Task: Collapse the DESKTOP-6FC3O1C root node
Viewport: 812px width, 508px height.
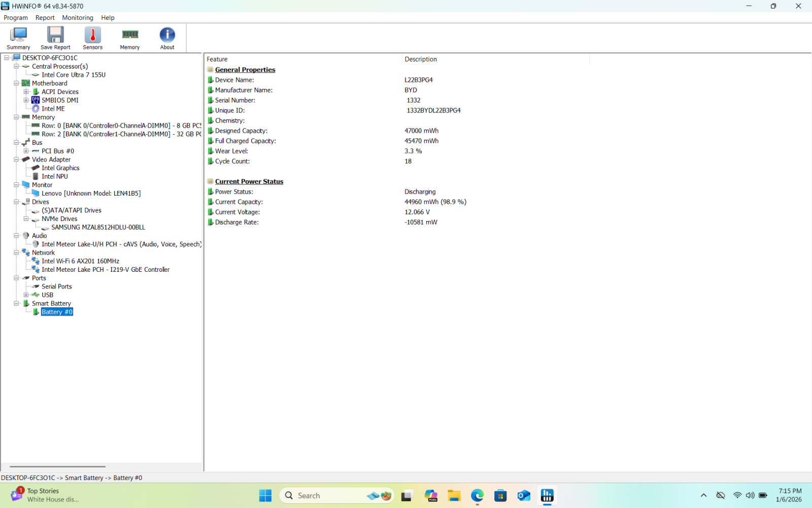Action: click(7, 57)
